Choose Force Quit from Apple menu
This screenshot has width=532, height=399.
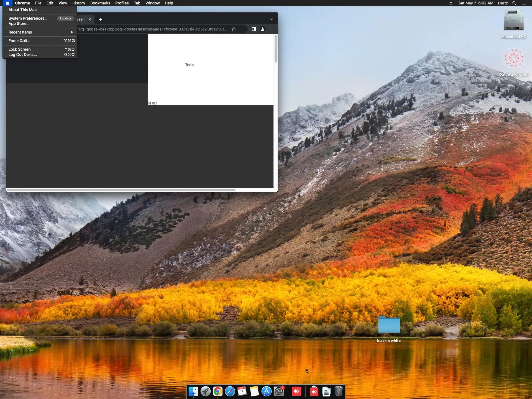click(x=19, y=41)
